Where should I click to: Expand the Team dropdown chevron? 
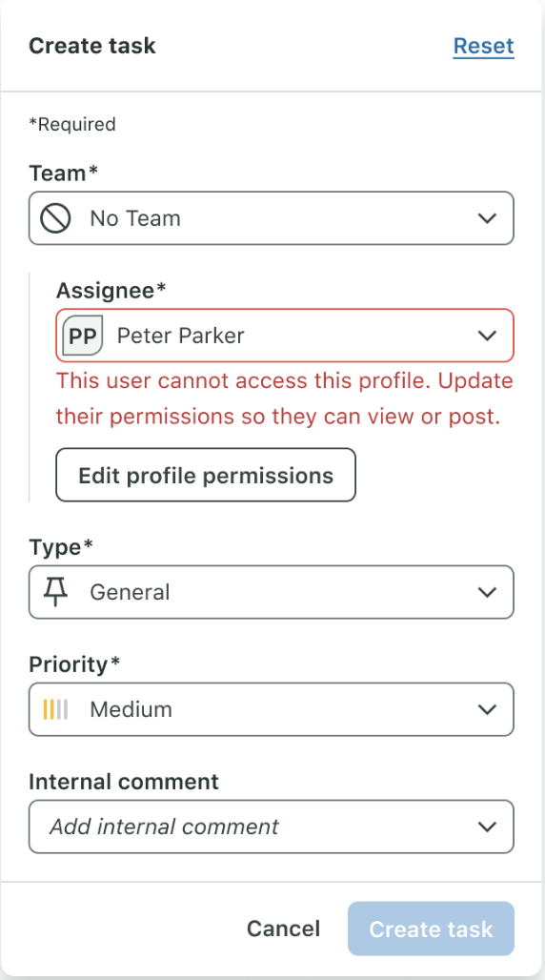pyautogui.click(x=487, y=218)
